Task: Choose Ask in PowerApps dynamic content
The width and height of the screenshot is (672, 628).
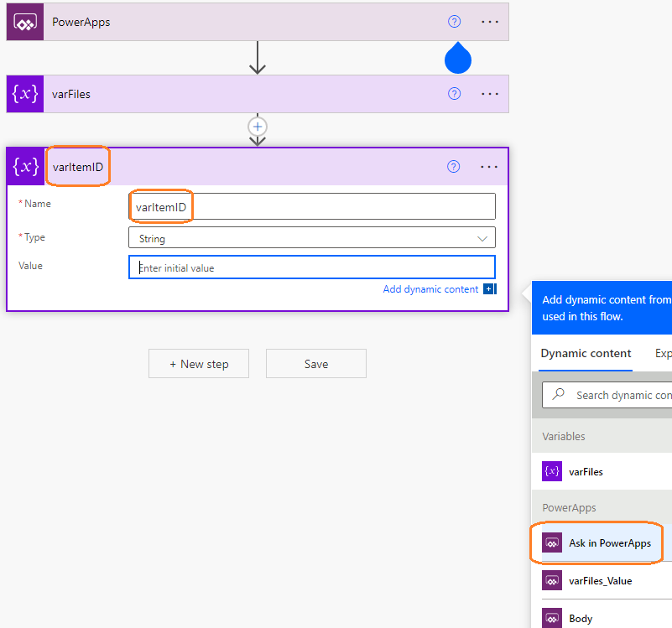Action: point(602,542)
